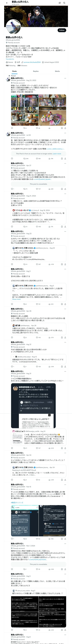Open the more menu on the Jul 20 post
This screenshot has height=644, width=72.
65,133
